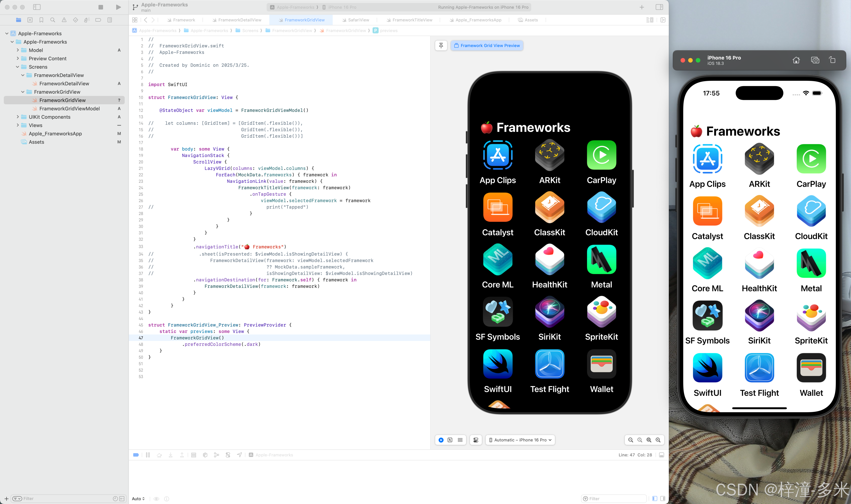Open the Automatic – iPhone 16 Pro dropdown
851x504 pixels.
pos(520,440)
